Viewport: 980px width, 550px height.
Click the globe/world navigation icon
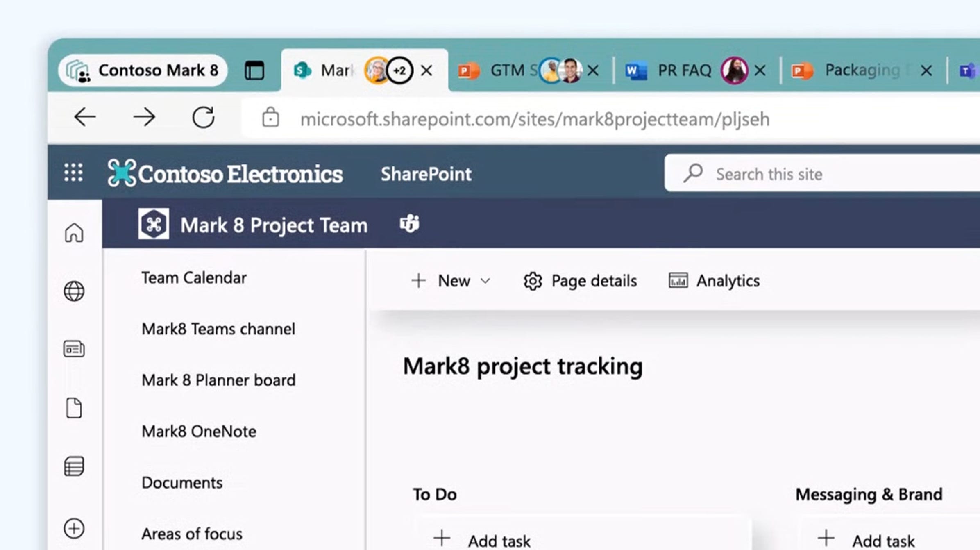coord(73,291)
